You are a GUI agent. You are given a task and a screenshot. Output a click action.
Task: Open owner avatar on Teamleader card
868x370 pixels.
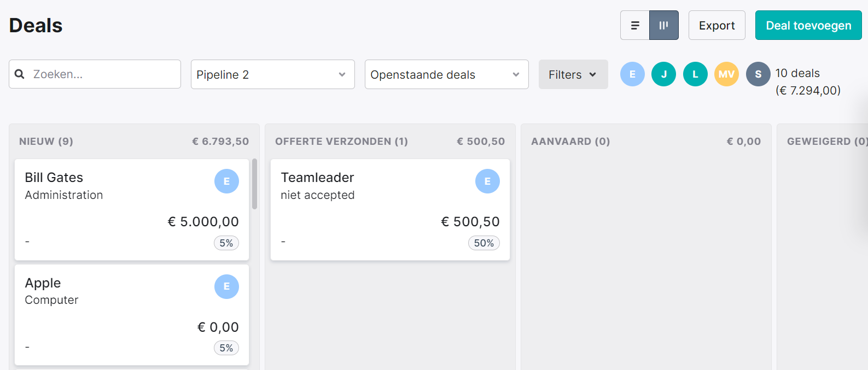point(487,181)
